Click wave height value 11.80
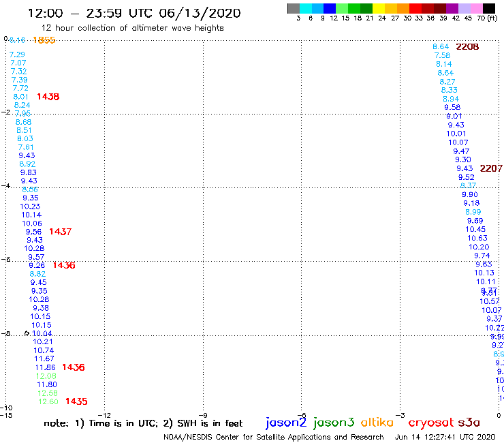Viewport: 504px width, 443px height. click(47, 384)
